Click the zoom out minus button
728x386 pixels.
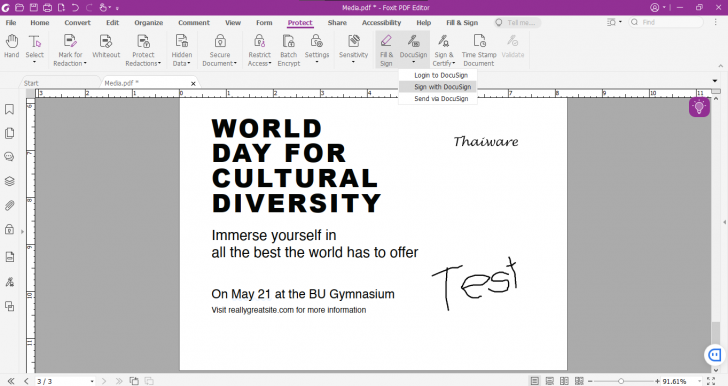591,381
